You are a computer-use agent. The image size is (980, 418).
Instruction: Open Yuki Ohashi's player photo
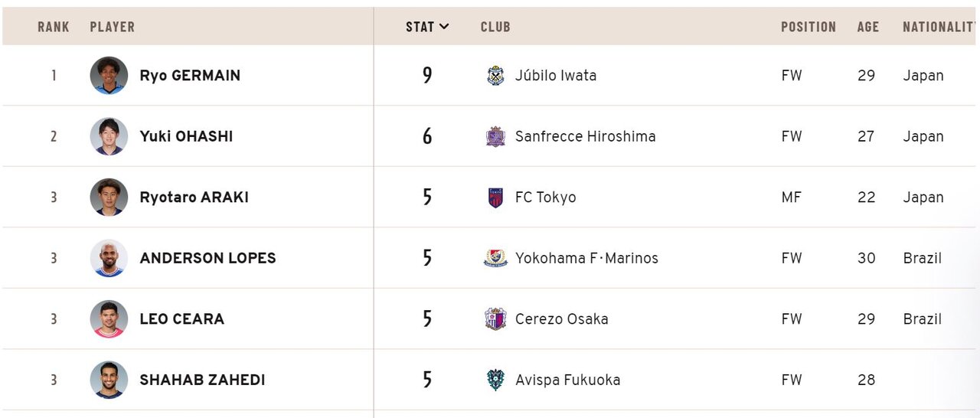click(x=109, y=136)
